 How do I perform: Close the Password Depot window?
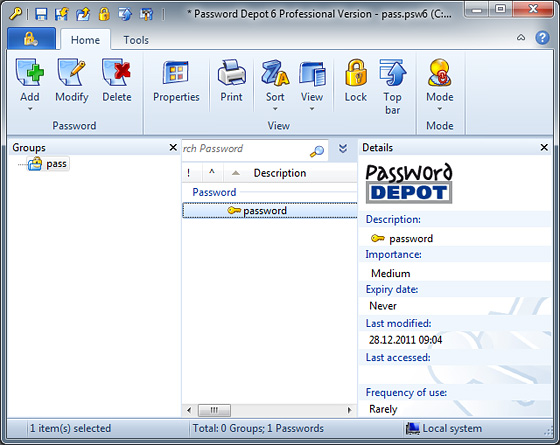(533, 10)
